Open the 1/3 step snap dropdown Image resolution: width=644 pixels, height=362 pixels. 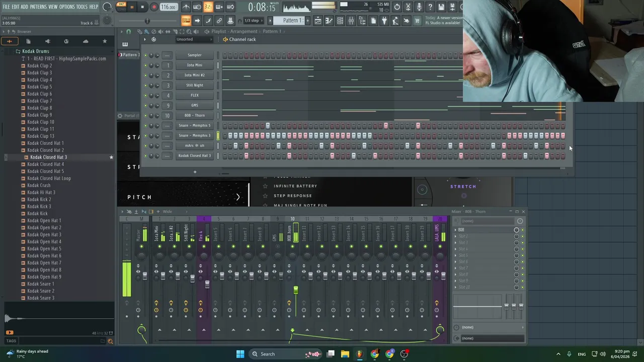pos(254,21)
